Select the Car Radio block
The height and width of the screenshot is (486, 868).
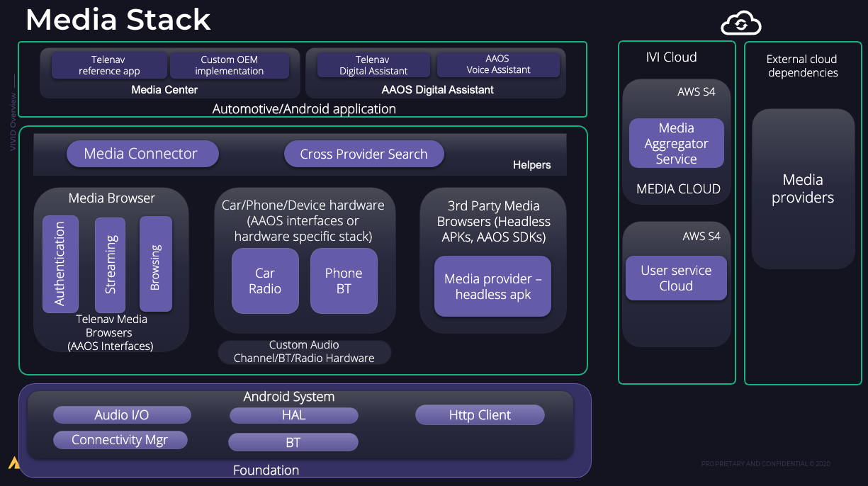pyautogui.click(x=266, y=281)
